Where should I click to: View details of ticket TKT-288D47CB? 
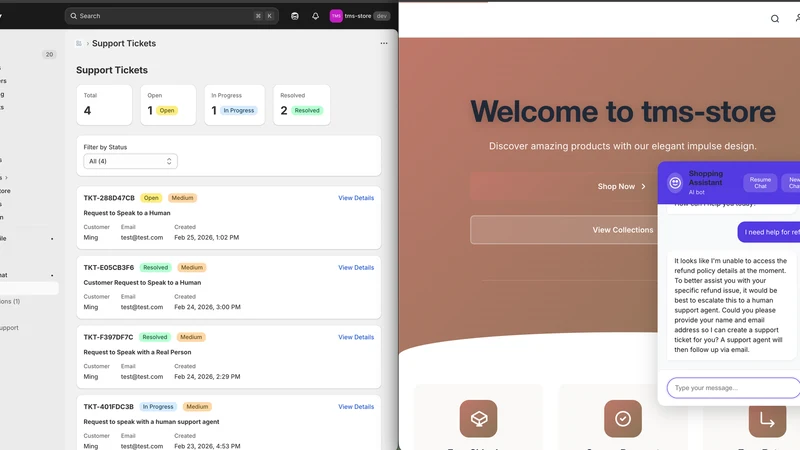356,198
